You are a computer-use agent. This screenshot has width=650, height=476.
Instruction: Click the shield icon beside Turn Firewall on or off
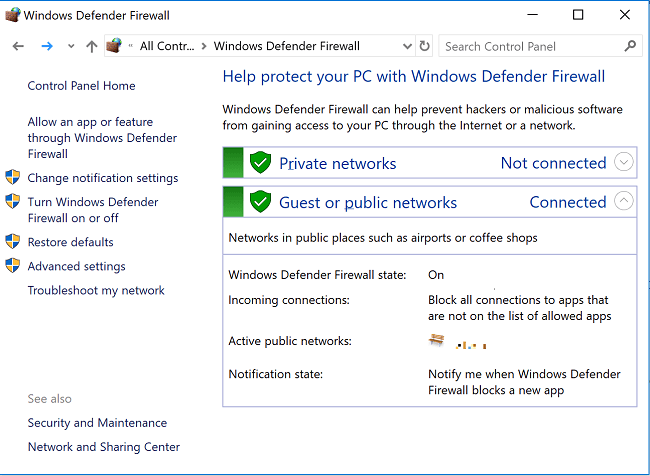pyautogui.click(x=13, y=202)
